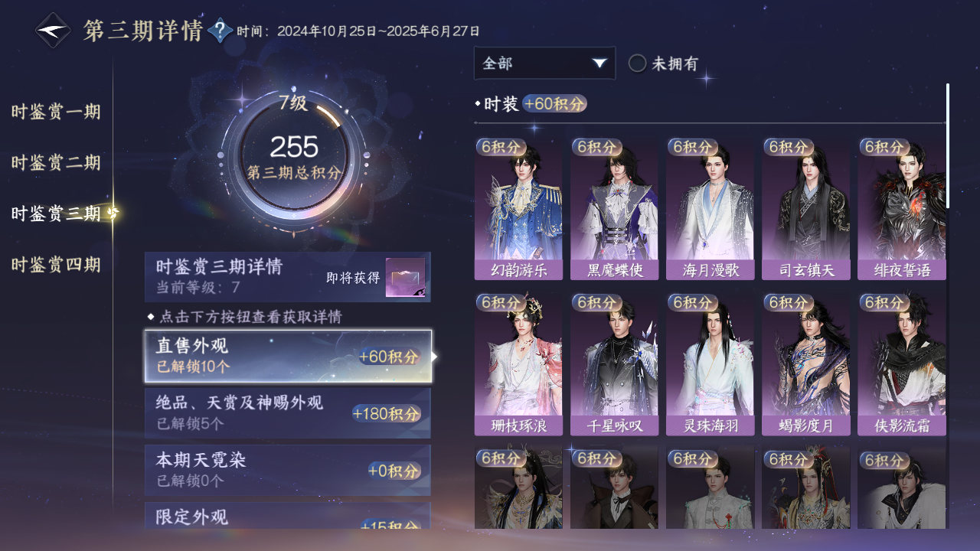Click the dropdown arrow next to 全部

click(x=599, y=64)
